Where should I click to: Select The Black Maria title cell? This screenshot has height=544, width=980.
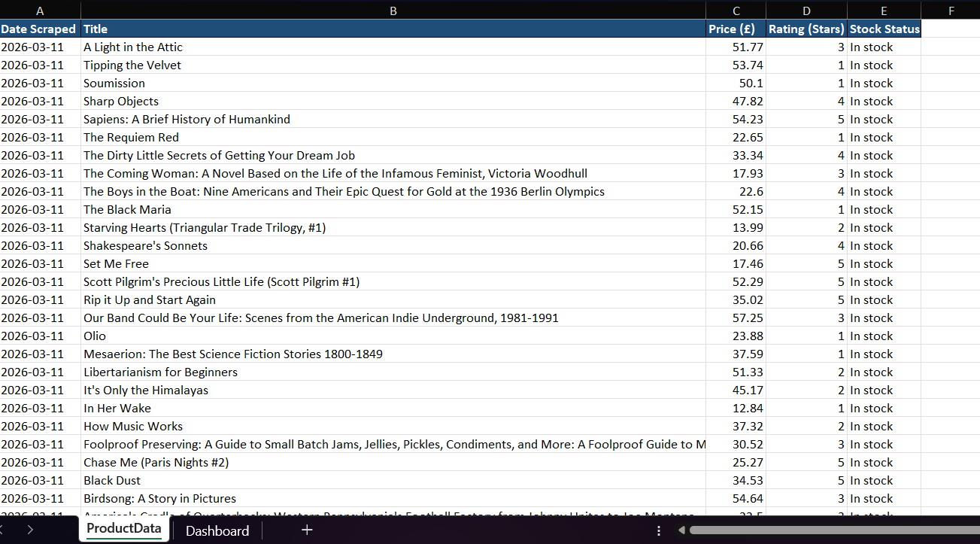click(393, 209)
